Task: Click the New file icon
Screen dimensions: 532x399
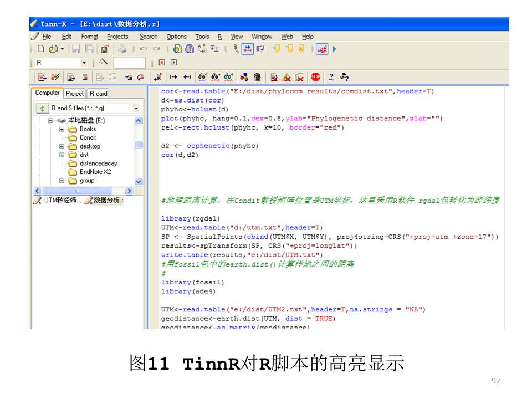Action: [41, 49]
